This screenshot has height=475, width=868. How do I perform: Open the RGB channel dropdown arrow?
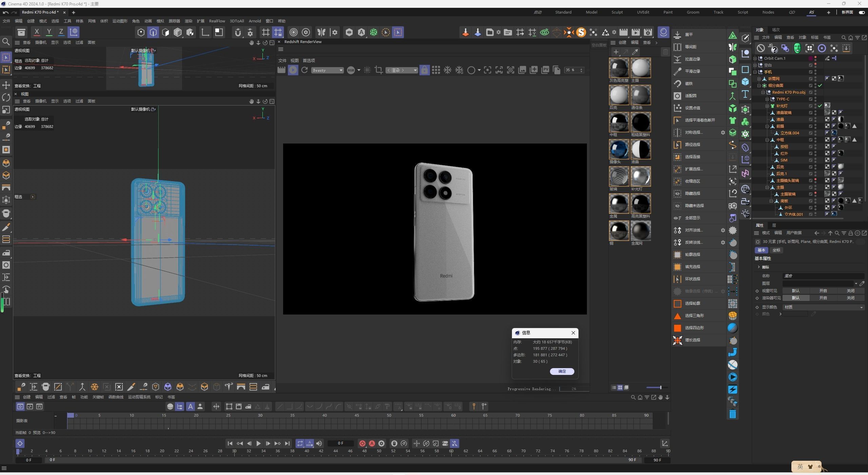[x=359, y=70]
